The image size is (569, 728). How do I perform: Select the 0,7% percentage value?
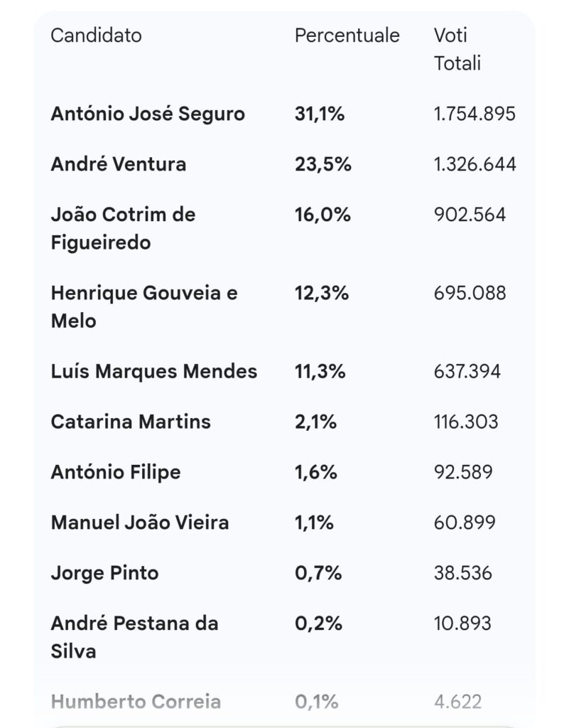[x=318, y=573]
